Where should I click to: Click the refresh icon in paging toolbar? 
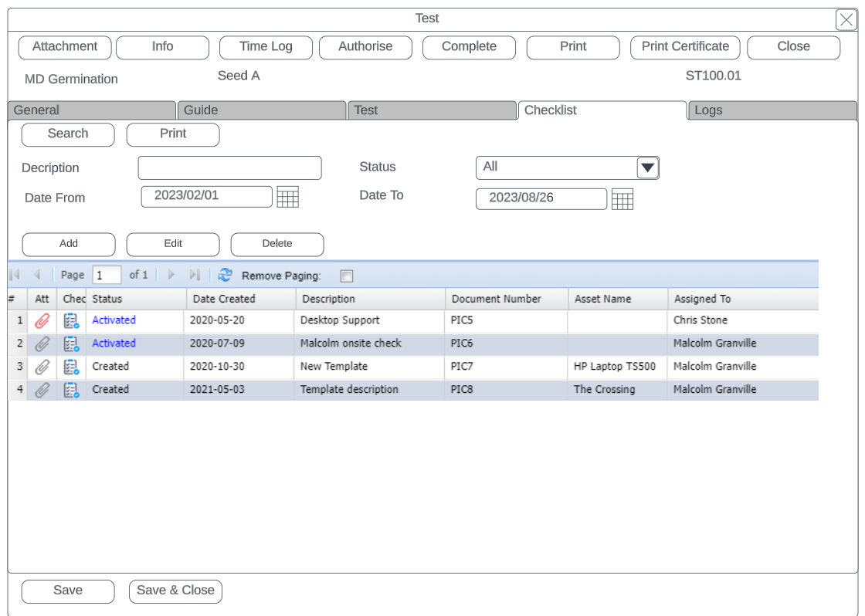point(225,275)
